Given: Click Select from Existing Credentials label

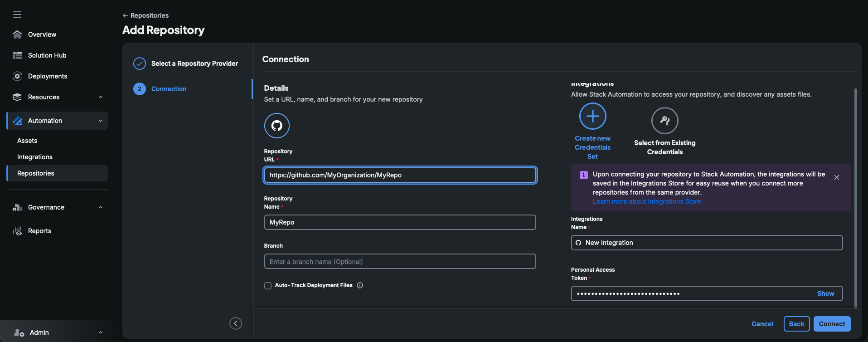Looking at the screenshot, I should click(x=664, y=147).
